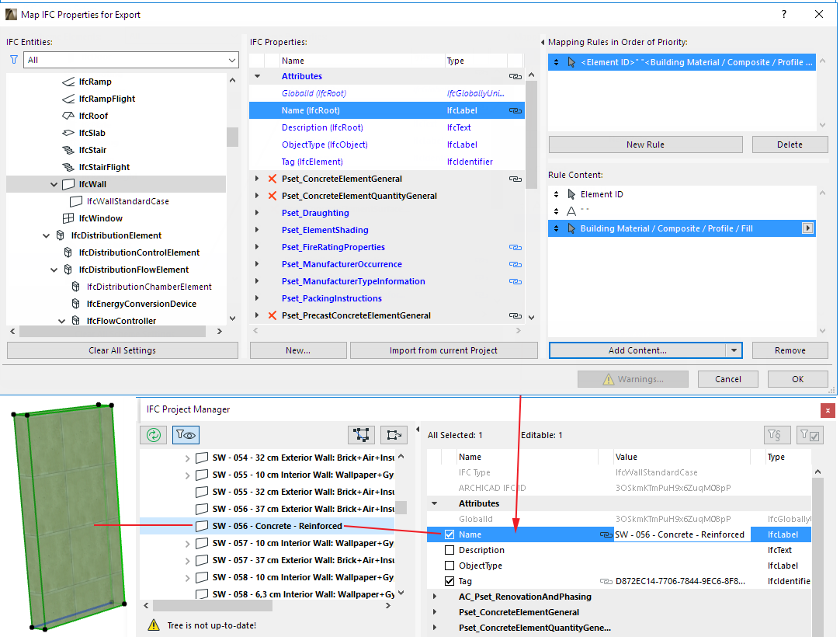
Task: Click the filter funnel icon beside IFC Entities
Action: pyautogui.click(x=14, y=60)
